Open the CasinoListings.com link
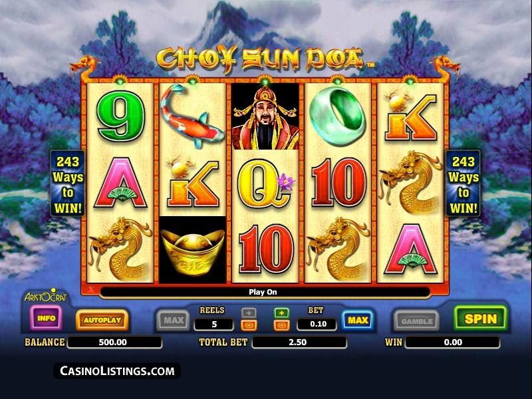The height and width of the screenshot is (399, 532). point(117,371)
